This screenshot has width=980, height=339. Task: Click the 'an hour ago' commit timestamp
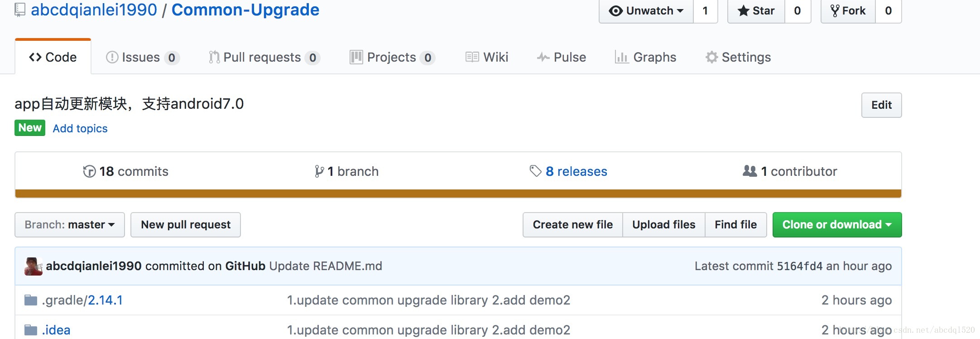pyautogui.click(x=859, y=266)
